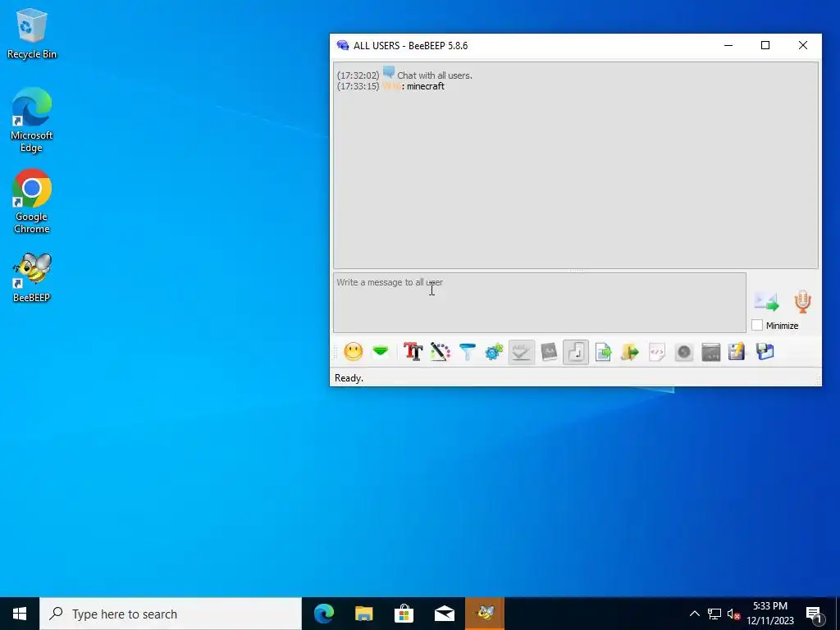This screenshot has height=630, width=840.
Task: Select the Microsoft Edge desktop shortcut
Action: (x=32, y=120)
